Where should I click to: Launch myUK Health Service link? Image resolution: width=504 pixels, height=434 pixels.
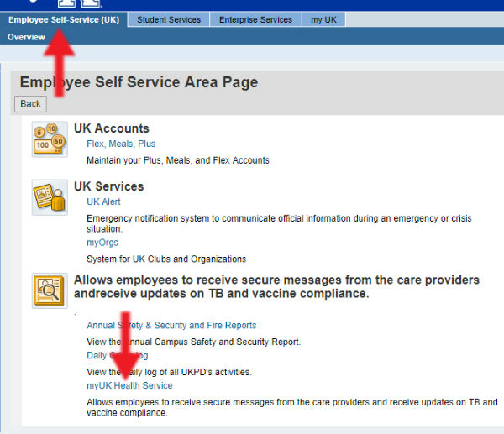[x=129, y=385]
